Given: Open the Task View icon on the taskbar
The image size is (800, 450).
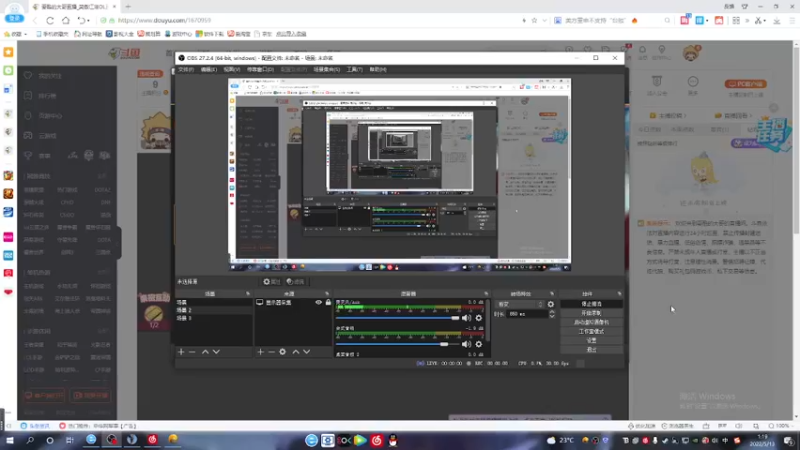Looking at the screenshot, I should tap(70, 440).
